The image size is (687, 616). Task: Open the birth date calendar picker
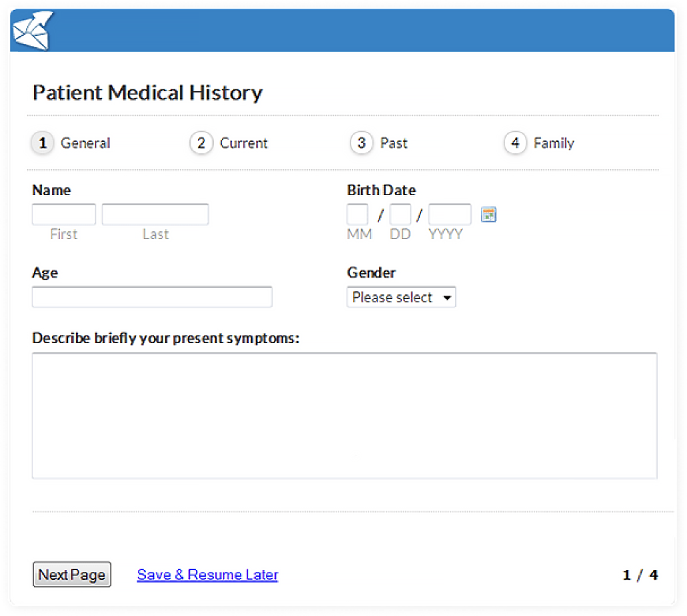click(488, 215)
